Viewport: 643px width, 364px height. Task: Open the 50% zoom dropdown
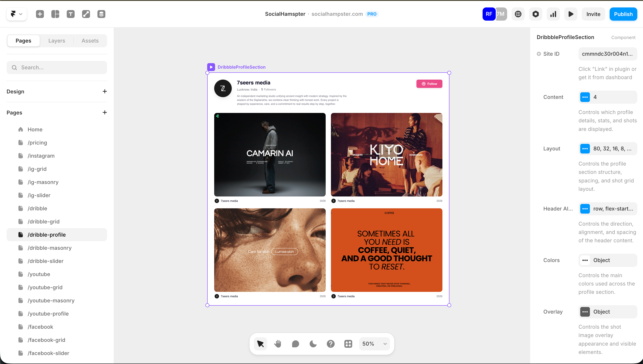pyautogui.click(x=375, y=344)
